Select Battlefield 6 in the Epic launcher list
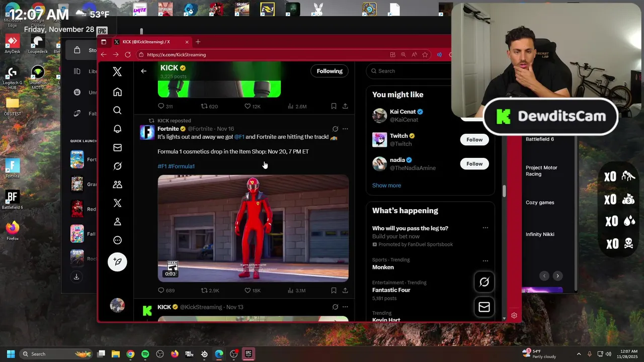This screenshot has height=362, width=644. point(540,139)
